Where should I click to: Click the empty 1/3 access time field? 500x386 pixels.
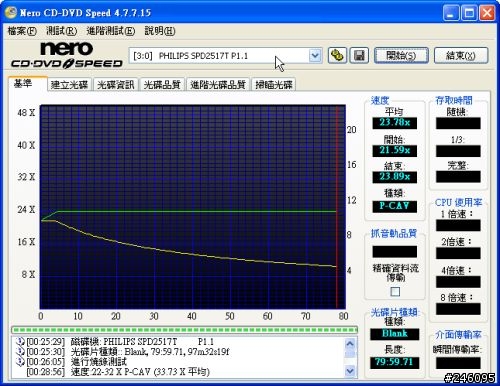(458, 151)
